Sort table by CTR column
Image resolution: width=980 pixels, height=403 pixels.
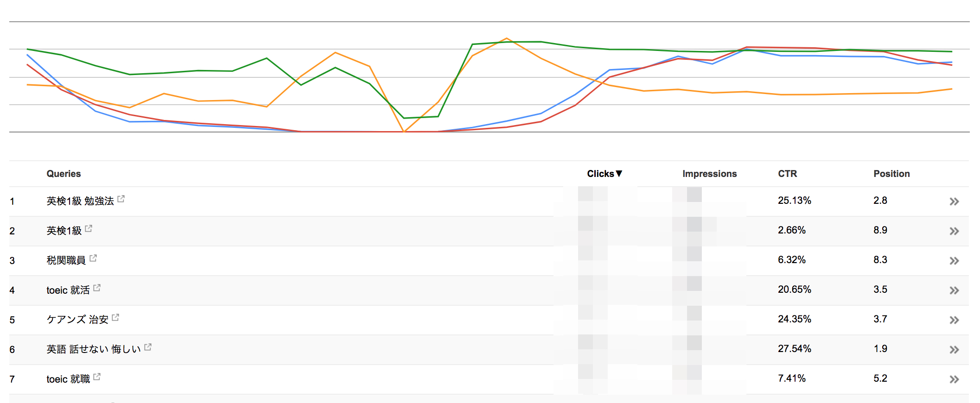[787, 174]
